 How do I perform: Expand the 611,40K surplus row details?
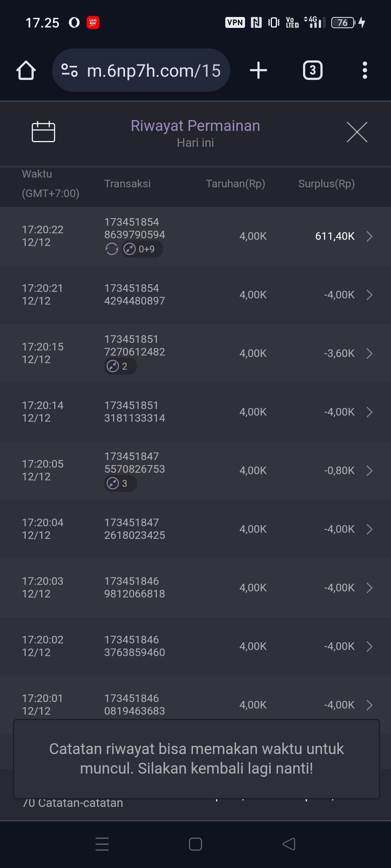pyautogui.click(x=369, y=236)
